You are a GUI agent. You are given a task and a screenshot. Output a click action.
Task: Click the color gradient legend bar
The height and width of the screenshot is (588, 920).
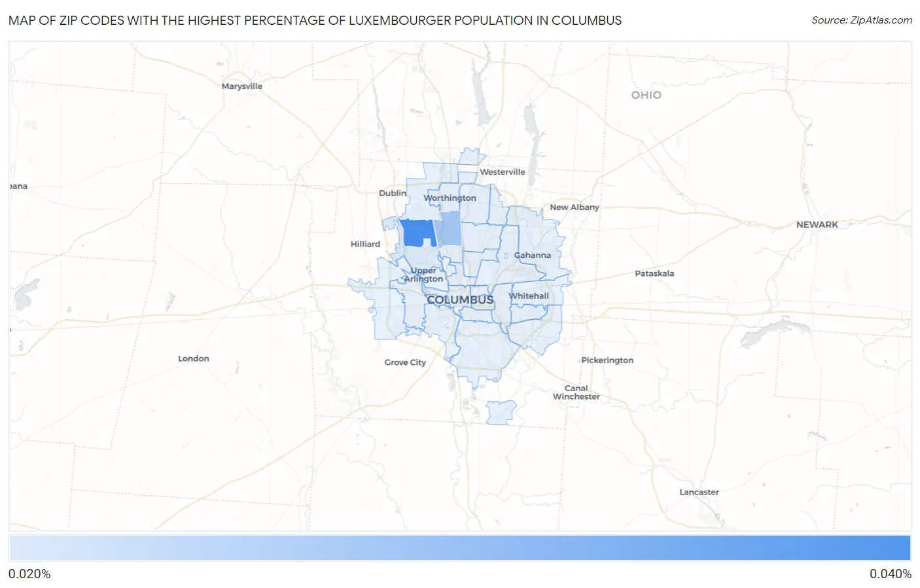coord(460,548)
